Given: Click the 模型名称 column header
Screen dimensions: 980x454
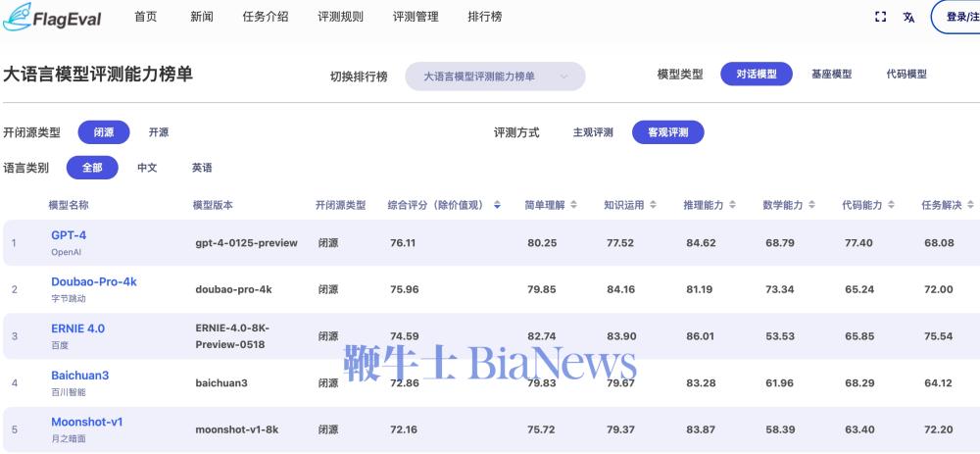Looking at the screenshot, I should click(x=69, y=205).
